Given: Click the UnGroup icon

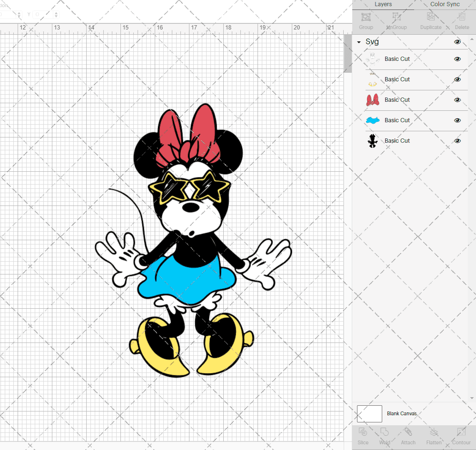Looking at the screenshot, I should tap(396, 17).
